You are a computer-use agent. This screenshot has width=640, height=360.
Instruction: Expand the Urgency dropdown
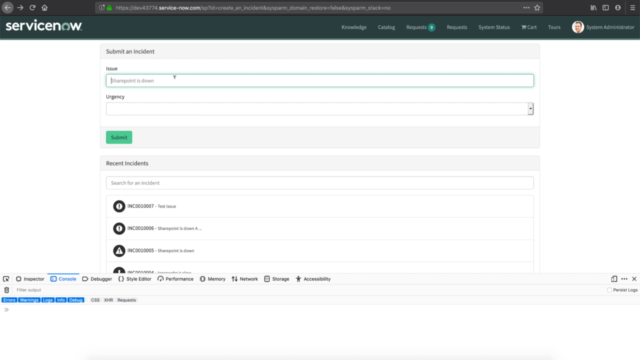pos(320,109)
